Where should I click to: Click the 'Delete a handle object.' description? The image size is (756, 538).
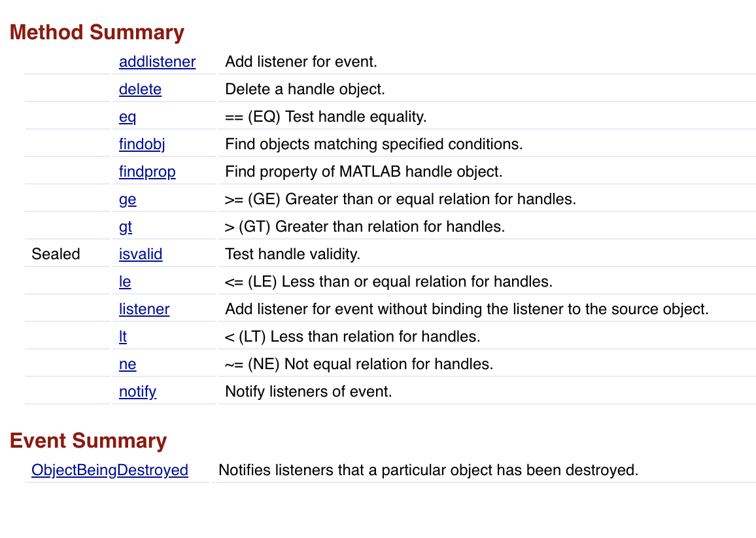(305, 89)
